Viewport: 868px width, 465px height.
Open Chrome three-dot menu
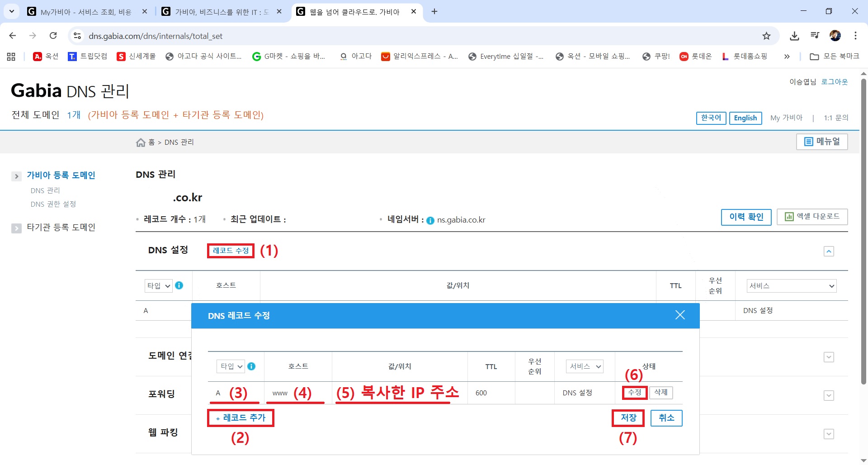point(855,36)
